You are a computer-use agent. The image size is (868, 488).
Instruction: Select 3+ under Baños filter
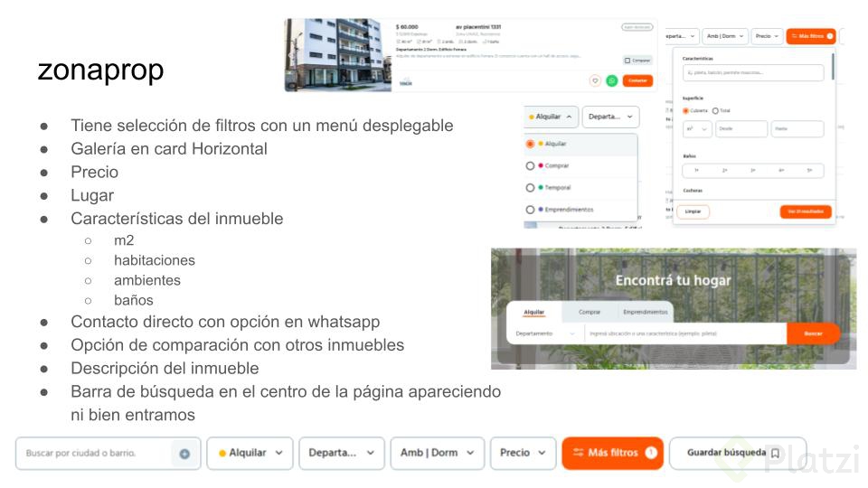coord(753,171)
